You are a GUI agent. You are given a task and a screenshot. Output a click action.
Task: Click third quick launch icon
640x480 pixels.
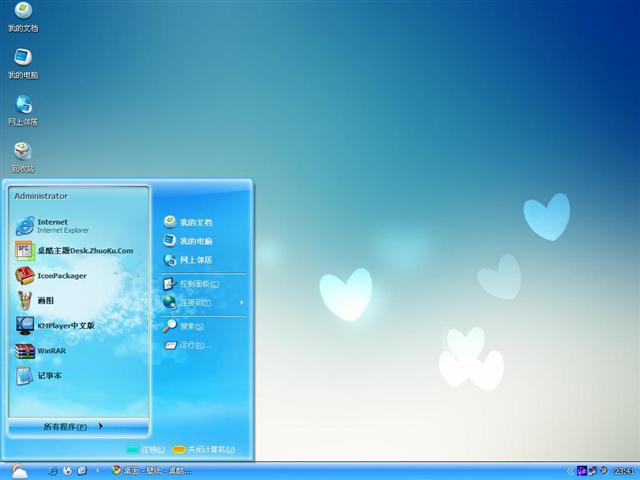click(82, 471)
